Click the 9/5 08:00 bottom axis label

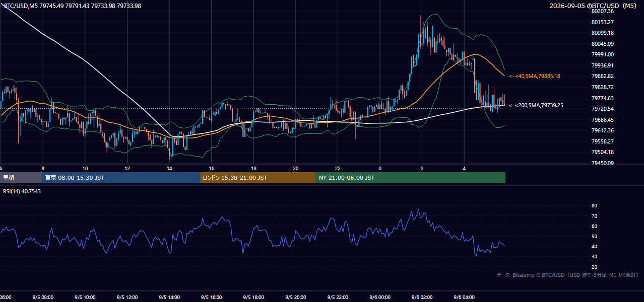click(x=43, y=297)
